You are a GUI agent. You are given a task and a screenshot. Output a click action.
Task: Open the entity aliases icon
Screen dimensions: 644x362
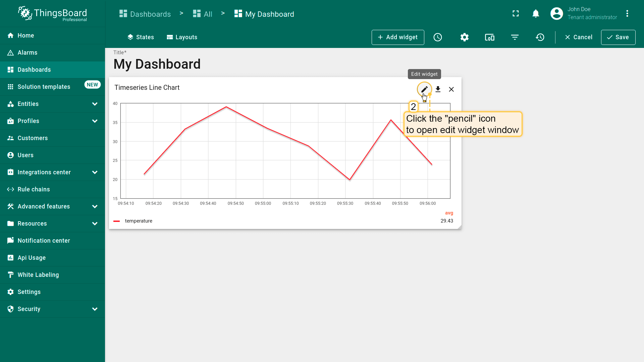click(489, 37)
